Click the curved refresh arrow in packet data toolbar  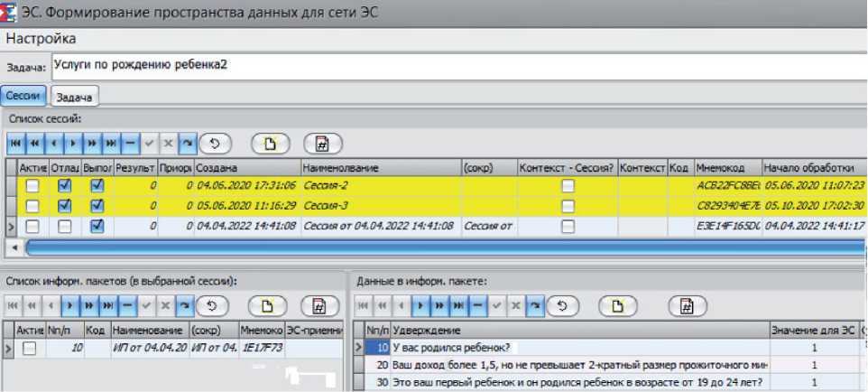[x=535, y=305]
